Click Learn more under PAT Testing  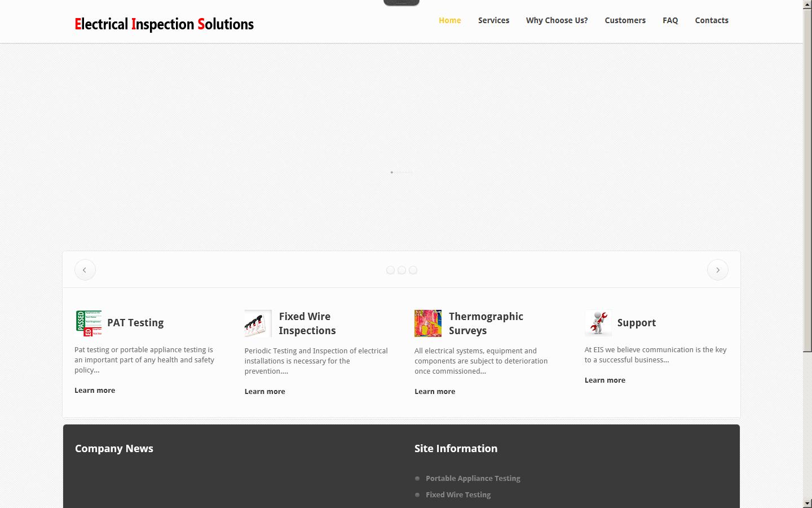(x=95, y=390)
